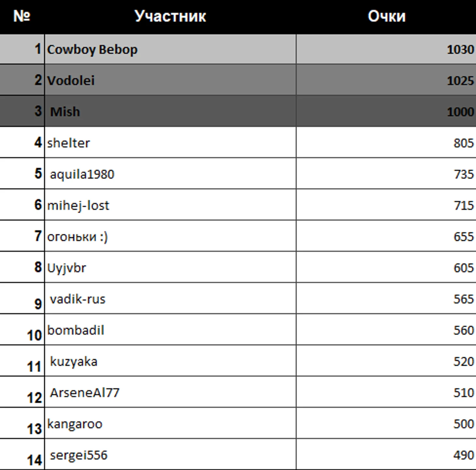This screenshot has height=470, width=476.
Task: Click the № column header
Action: point(22,16)
